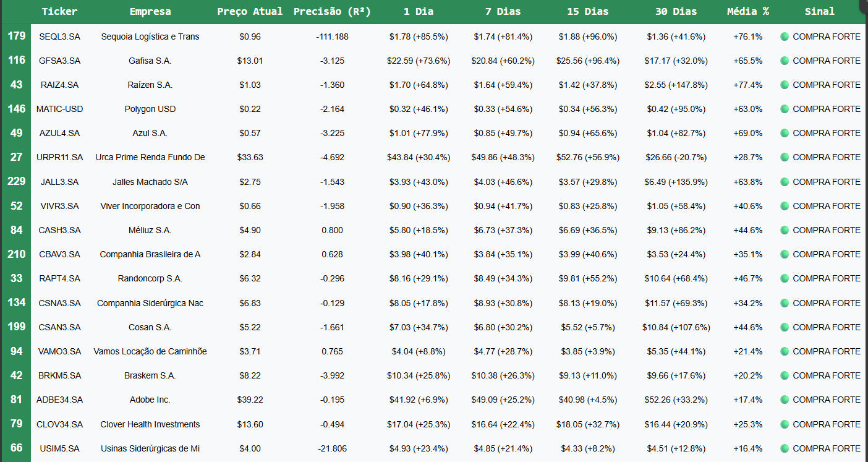Image resolution: width=868 pixels, height=462 pixels.
Task: Click the green rank cell numbered 210
Action: (x=17, y=254)
